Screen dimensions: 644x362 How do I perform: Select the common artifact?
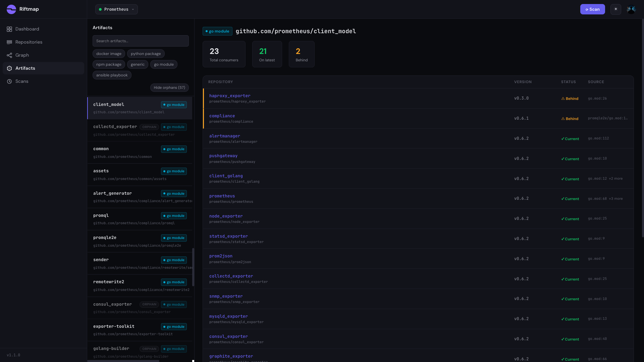click(x=140, y=153)
